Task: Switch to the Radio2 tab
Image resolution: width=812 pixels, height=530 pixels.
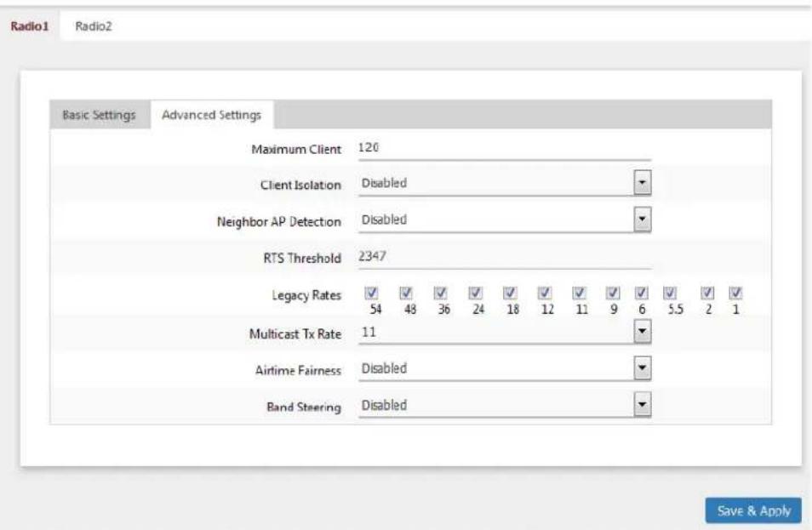Action: pos(94,26)
